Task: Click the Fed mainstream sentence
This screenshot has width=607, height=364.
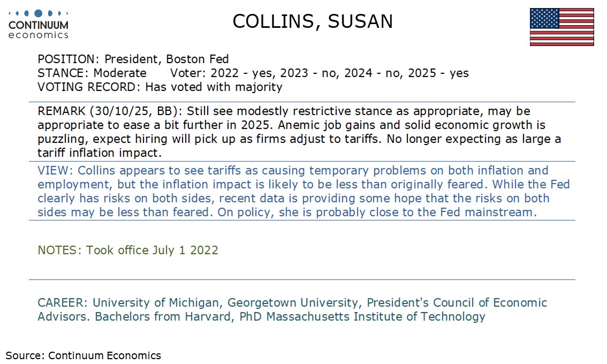Action: click(377, 212)
